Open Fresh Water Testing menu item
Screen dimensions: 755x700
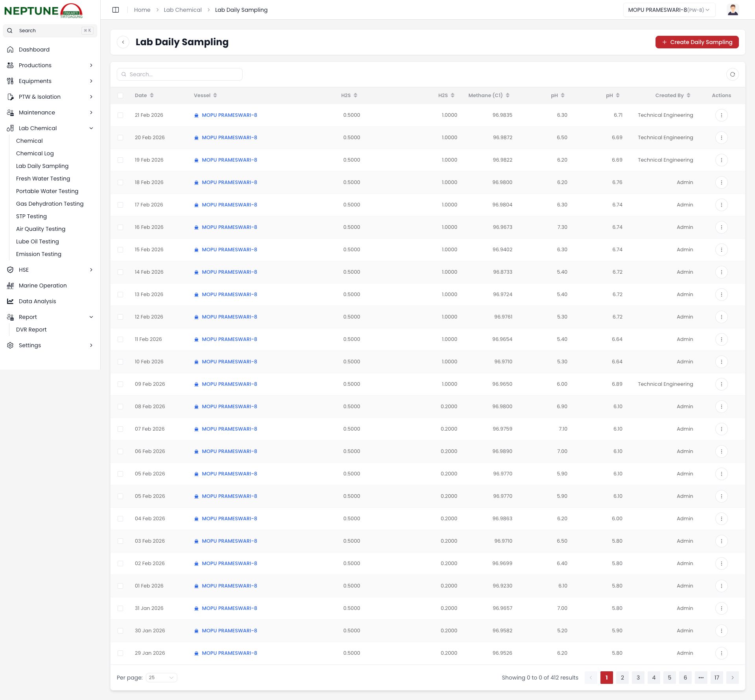(43, 179)
